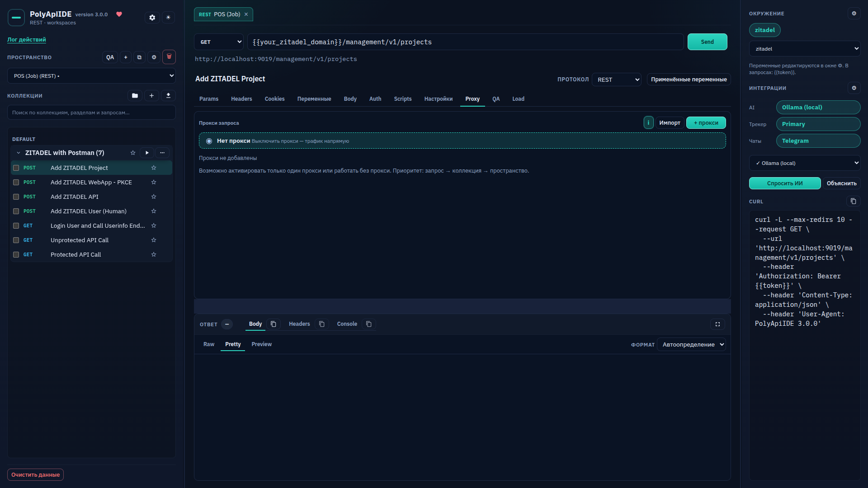Run ZITADEL with Postman collection play icon

tap(147, 153)
